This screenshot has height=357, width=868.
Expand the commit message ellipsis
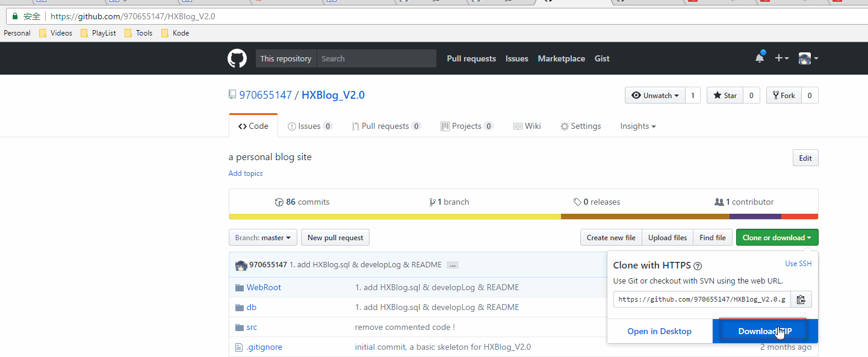click(453, 265)
